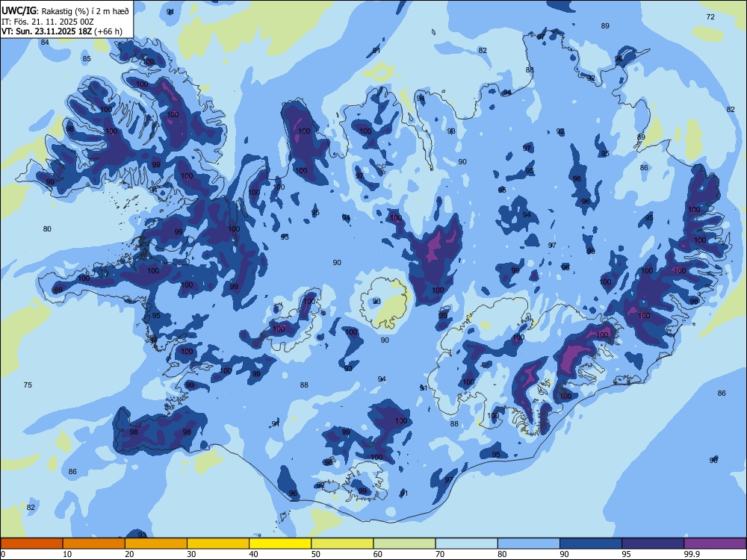The width and height of the screenshot is (747, 560).
Task: Click the legend tick label "99.9"
Action: [x=691, y=554]
